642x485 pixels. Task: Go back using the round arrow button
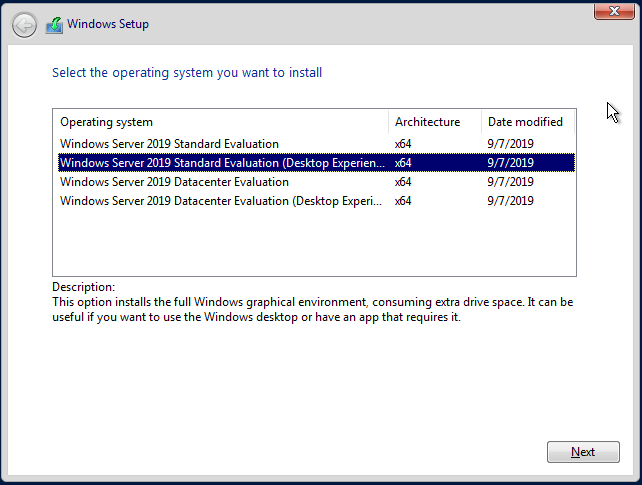(24, 25)
